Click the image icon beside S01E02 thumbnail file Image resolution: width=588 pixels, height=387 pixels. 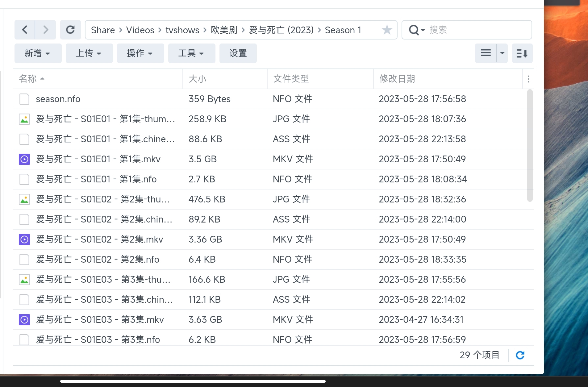tap(24, 199)
